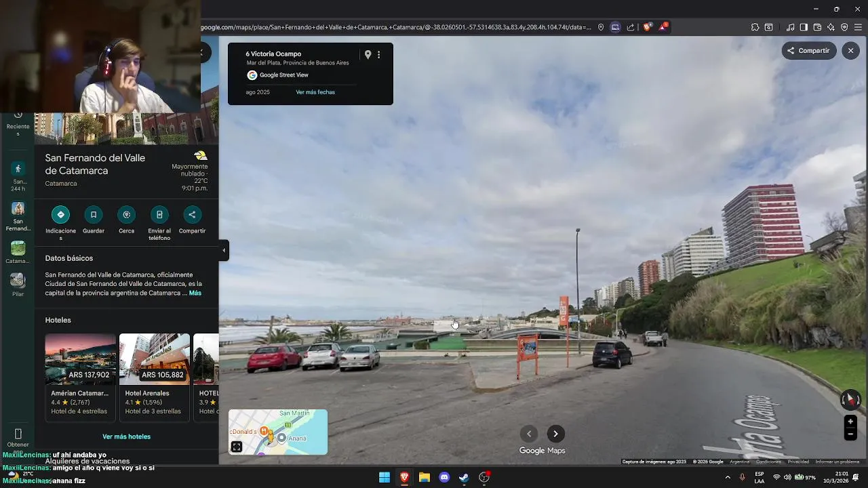Click the share page icon in address bar
This screenshot has width=868, height=488.
point(631,27)
